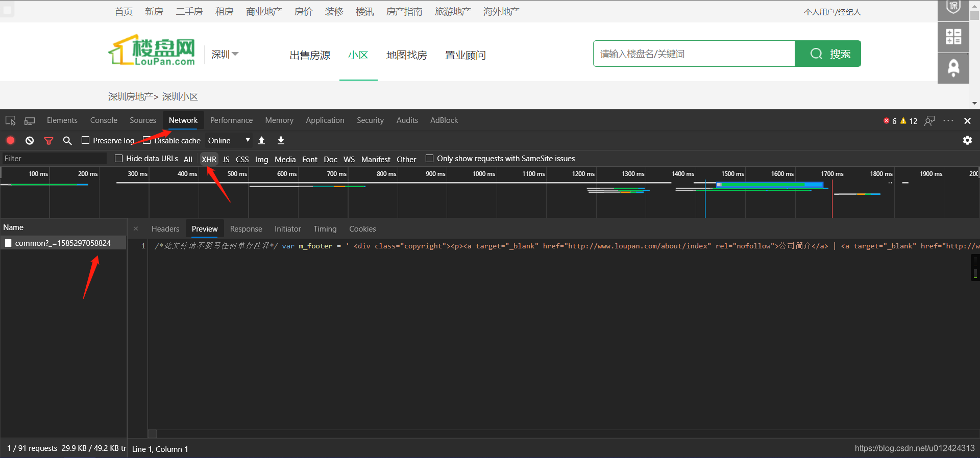Close the DevTools panel
Screen dimensions: 980x458
click(x=967, y=121)
